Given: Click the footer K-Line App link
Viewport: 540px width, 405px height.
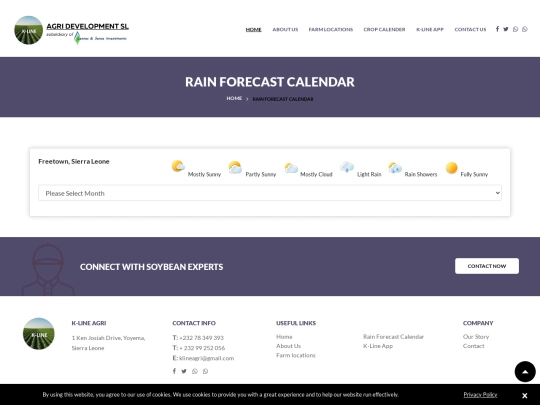Looking at the screenshot, I should coord(378,346).
